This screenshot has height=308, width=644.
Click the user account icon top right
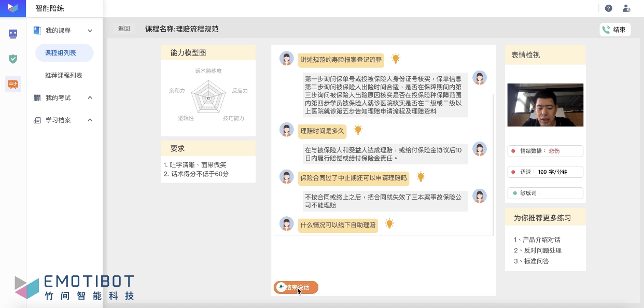click(x=626, y=8)
